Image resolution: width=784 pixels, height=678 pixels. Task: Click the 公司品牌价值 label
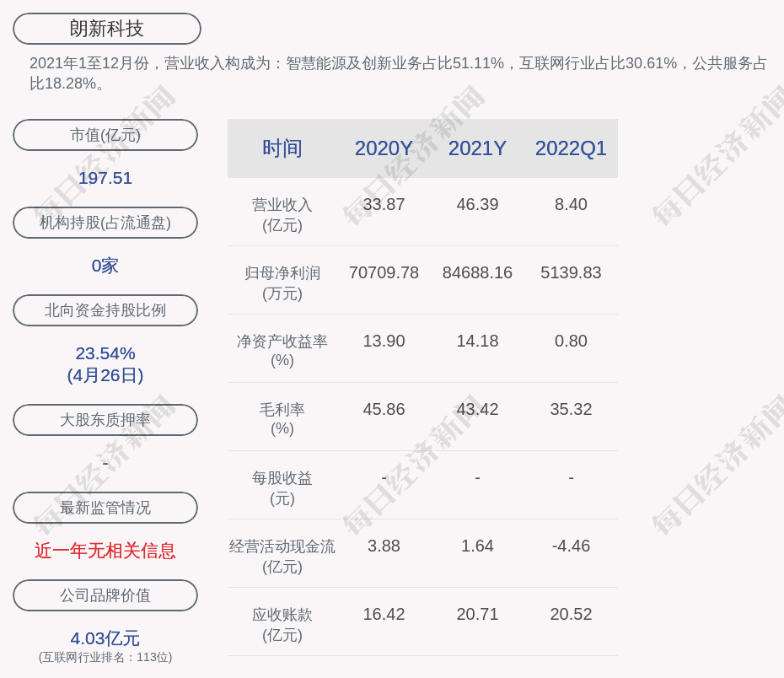tap(105, 595)
